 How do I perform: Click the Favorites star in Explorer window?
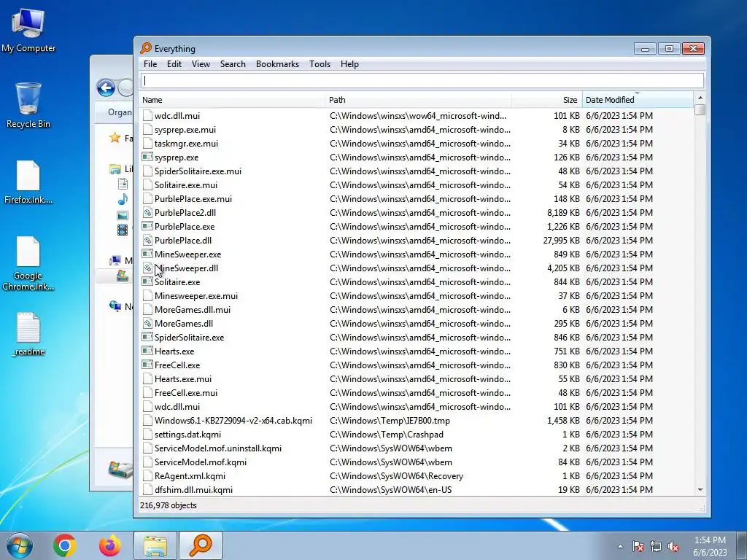115,138
